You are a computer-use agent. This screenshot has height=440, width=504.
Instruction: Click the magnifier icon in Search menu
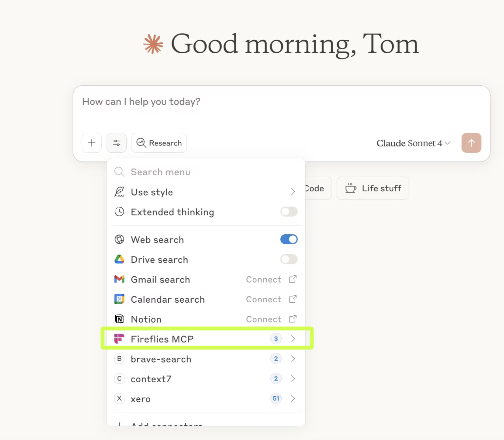coord(119,172)
